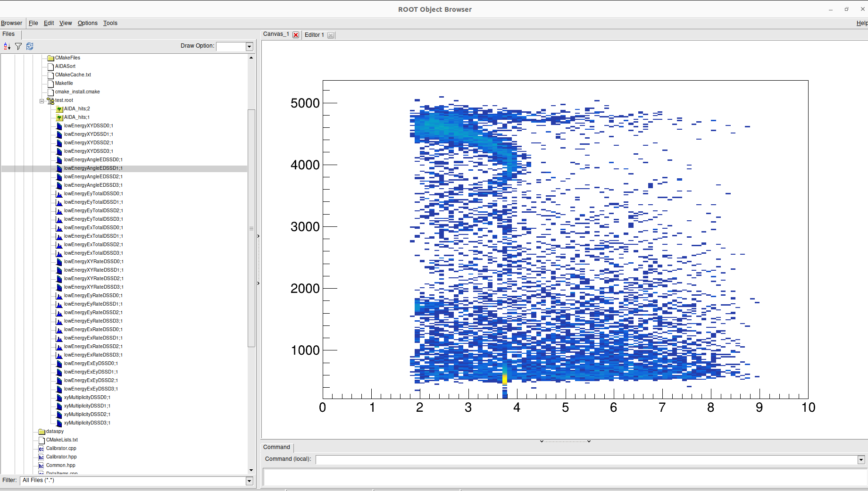The width and height of the screenshot is (868, 491).
Task: Click the Help link
Action: pos(862,23)
